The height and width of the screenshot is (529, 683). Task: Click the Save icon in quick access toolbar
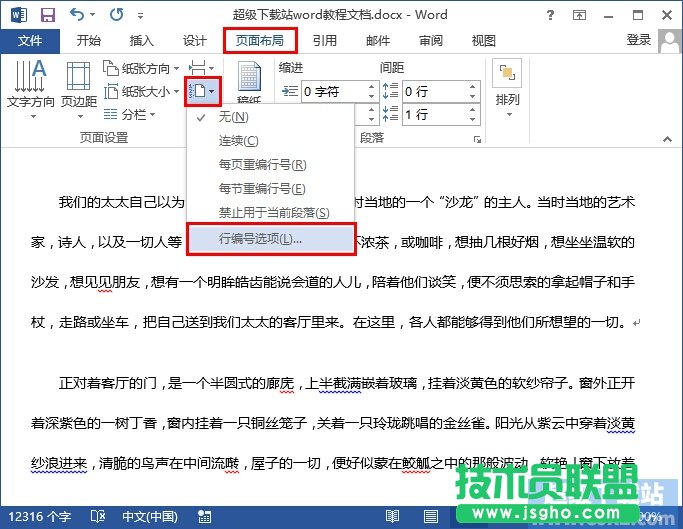click(46, 15)
